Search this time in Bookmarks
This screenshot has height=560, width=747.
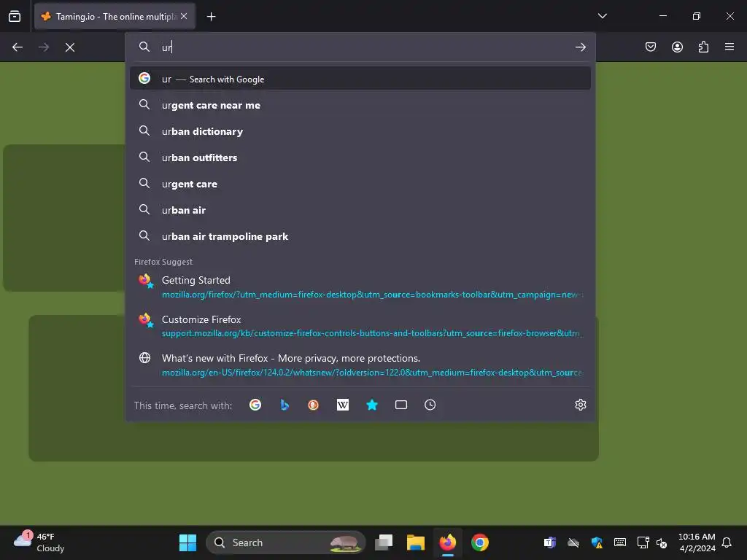[x=371, y=405]
